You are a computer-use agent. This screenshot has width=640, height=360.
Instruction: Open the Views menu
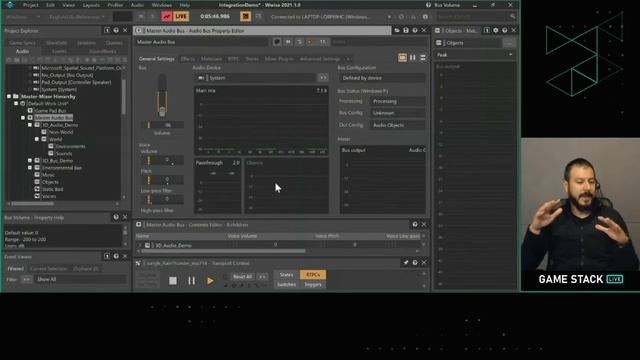(69, 5)
